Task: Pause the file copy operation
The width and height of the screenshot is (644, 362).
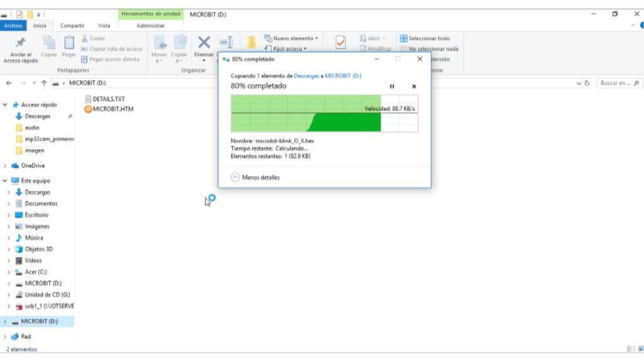Action: pos(392,86)
